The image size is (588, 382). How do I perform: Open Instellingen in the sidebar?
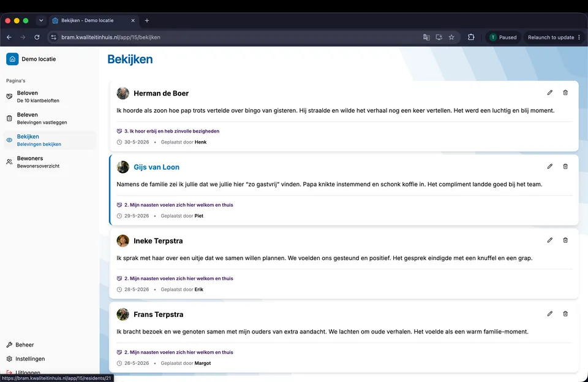pos(26,359)
